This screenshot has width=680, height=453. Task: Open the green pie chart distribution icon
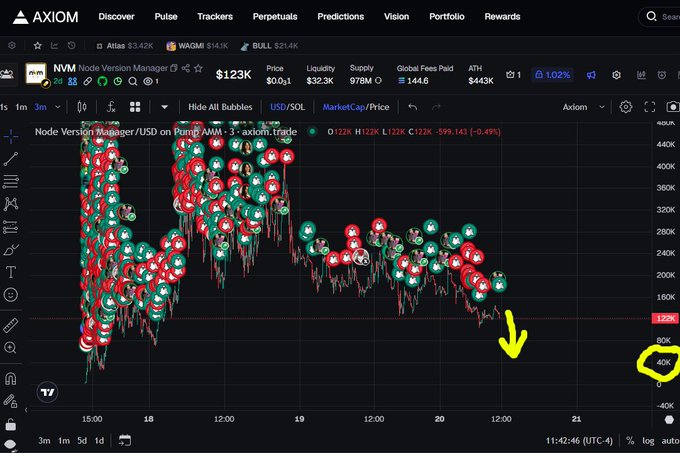118,81
